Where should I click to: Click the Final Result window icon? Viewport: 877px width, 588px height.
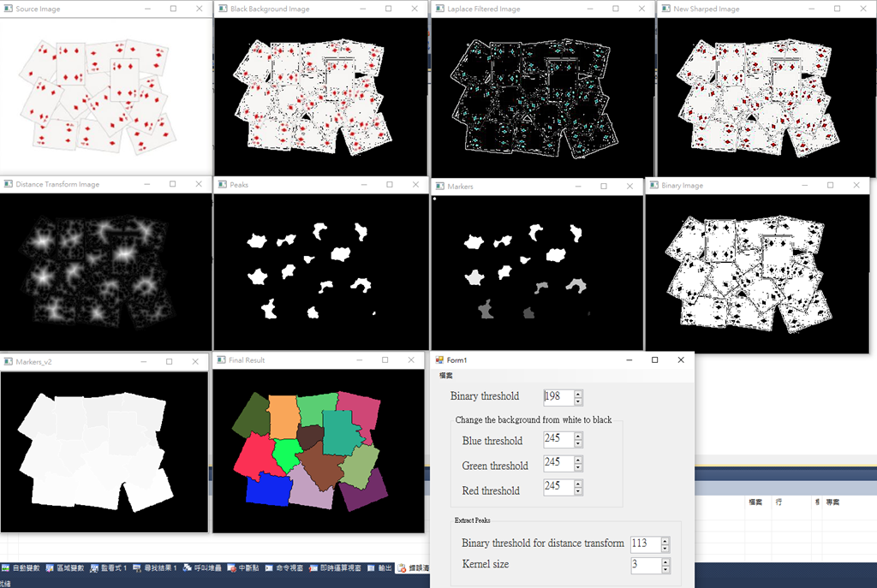[222, 360]
